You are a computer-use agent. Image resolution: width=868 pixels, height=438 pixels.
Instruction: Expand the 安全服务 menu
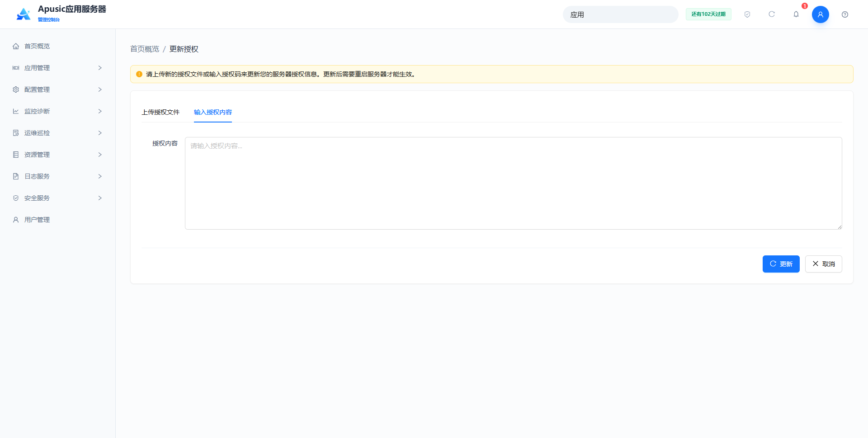point(58,198)
